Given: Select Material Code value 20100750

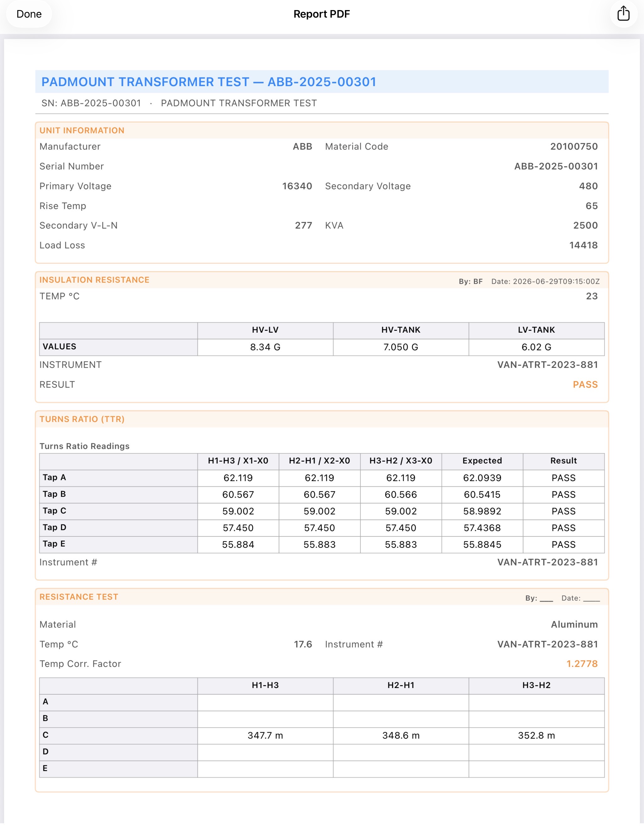Looking at the screenshot, I should tap(574, 147).
